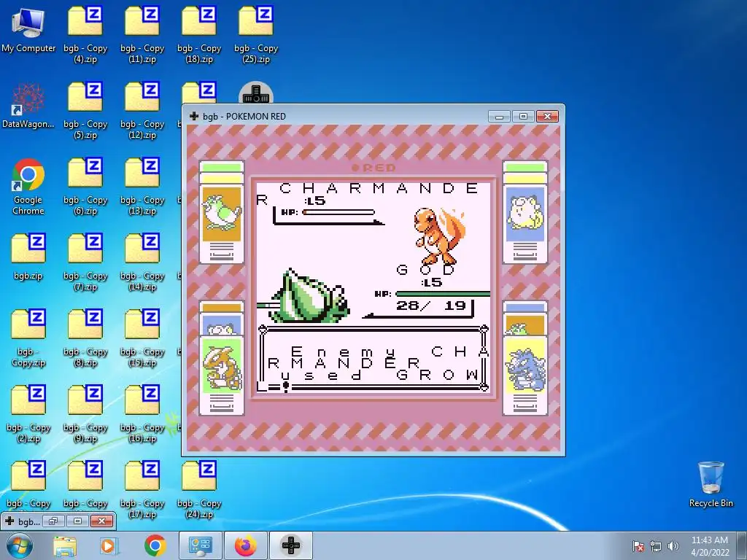This screenshot has height=560, width=747.
Task: Open the volume speaker tray icon
Action: click(x=673, y=546)
